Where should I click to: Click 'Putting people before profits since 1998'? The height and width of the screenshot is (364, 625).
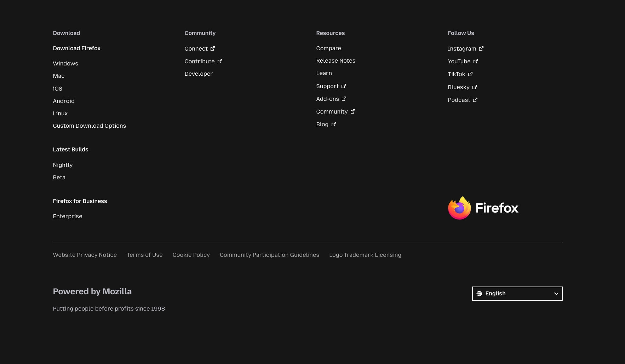[109, 308]
